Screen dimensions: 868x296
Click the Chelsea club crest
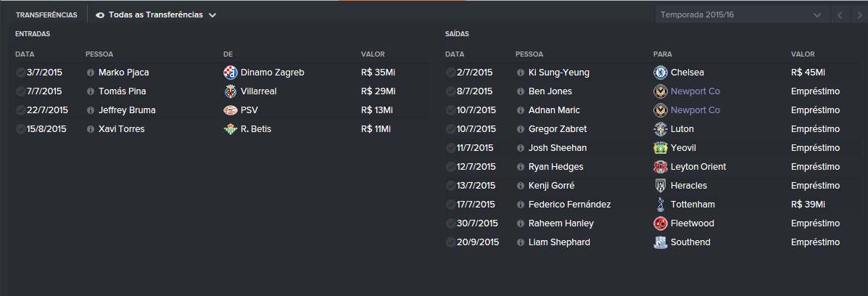(x=660, y=73)
